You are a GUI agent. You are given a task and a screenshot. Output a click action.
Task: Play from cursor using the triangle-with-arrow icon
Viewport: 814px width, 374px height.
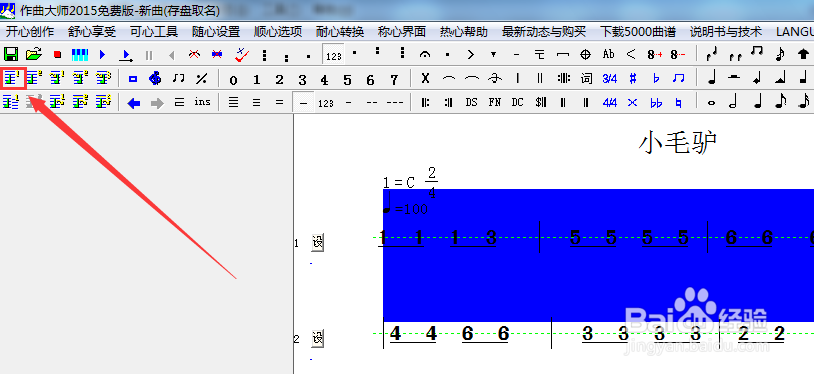click(126, 55)
